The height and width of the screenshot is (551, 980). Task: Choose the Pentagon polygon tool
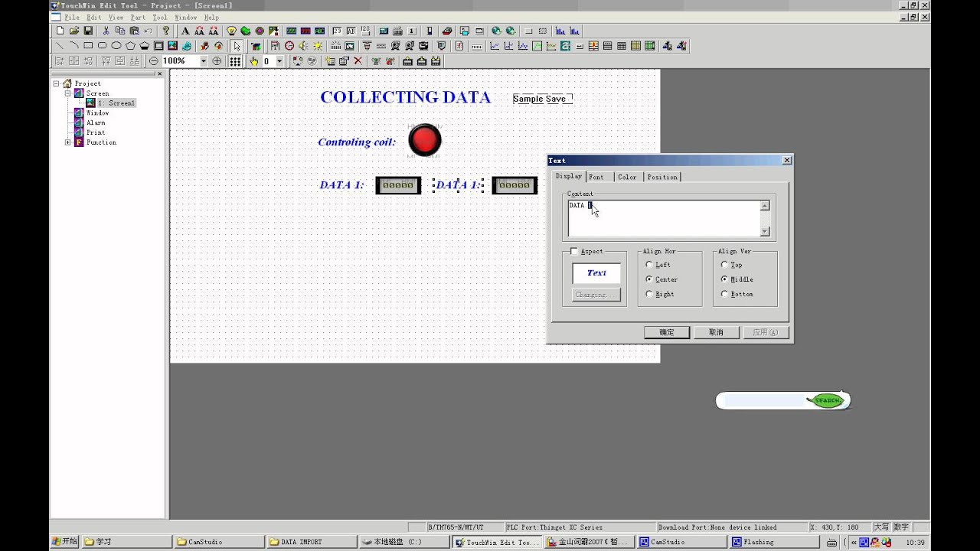tap(131, 46)
